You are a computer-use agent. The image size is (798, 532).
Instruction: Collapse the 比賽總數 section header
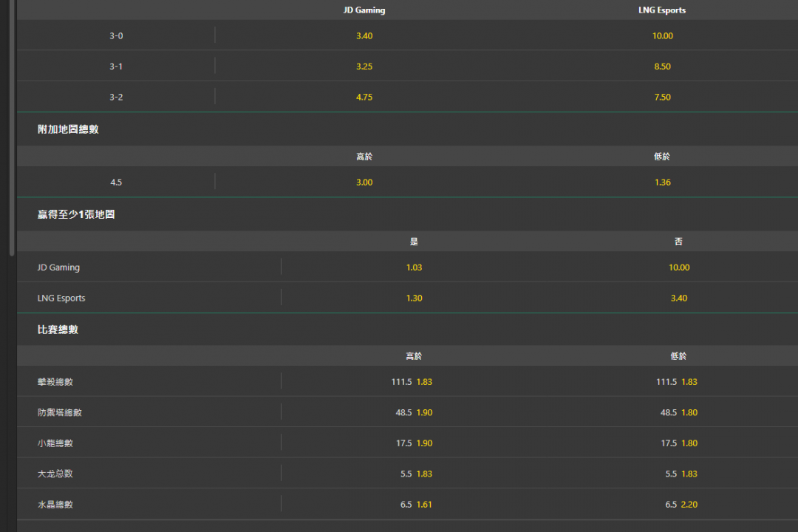(407, 330)
